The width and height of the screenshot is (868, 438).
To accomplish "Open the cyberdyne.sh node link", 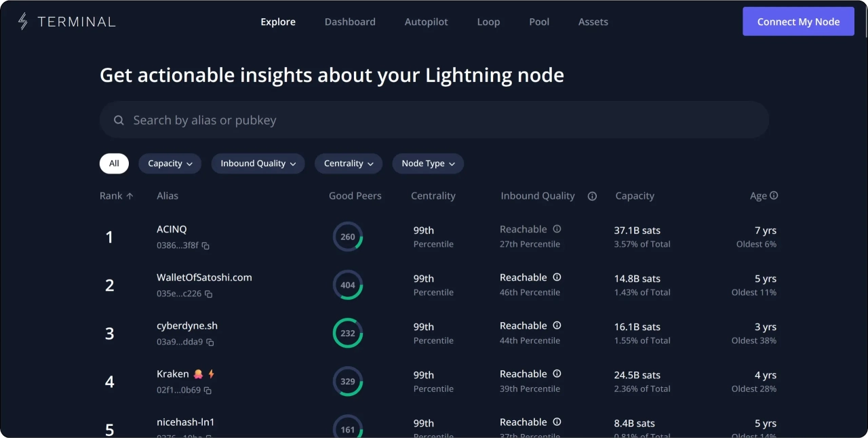I will coord(187,325).
